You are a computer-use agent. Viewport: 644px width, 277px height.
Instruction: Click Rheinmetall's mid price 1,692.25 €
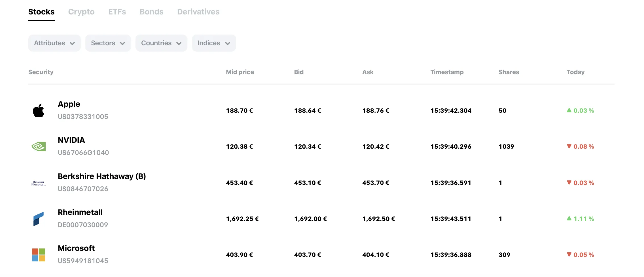point(242,219)
